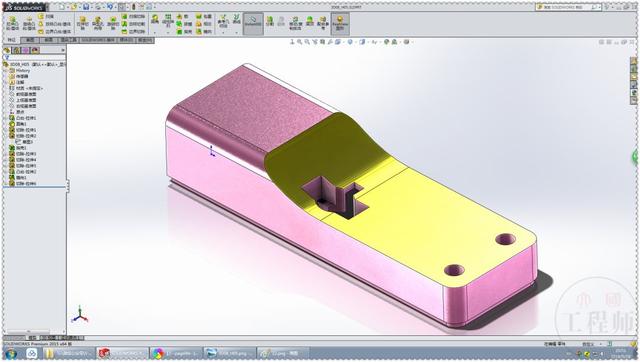Expand the 凸台-拉伸1 tree node

tap(5, 118)
